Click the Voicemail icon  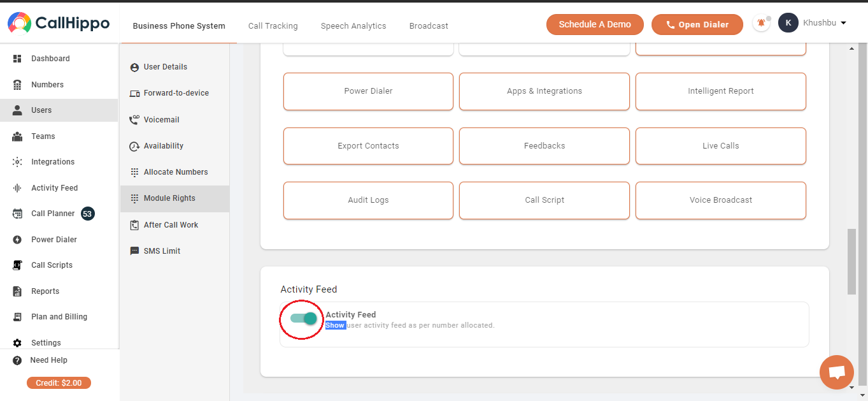pos(134,120)
